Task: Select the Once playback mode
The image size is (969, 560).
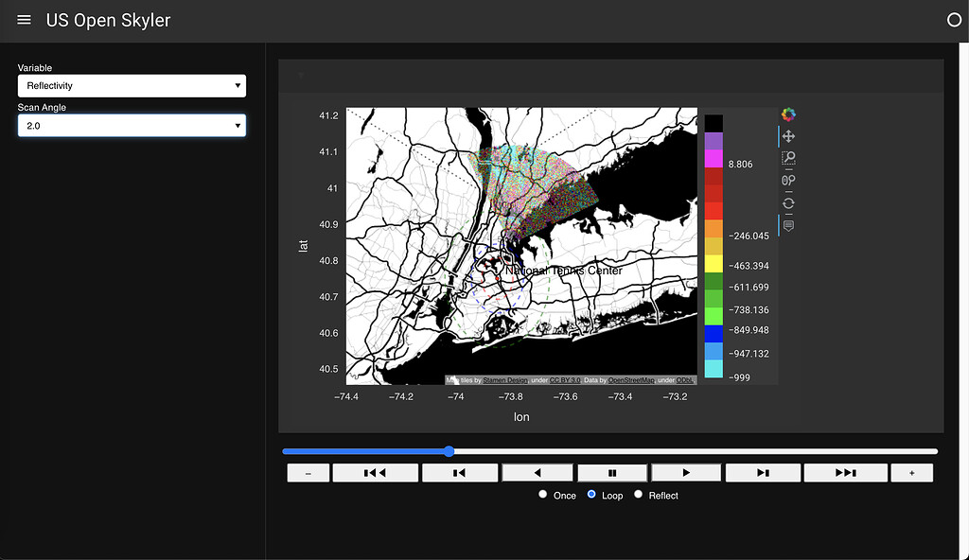Action: 543,495
